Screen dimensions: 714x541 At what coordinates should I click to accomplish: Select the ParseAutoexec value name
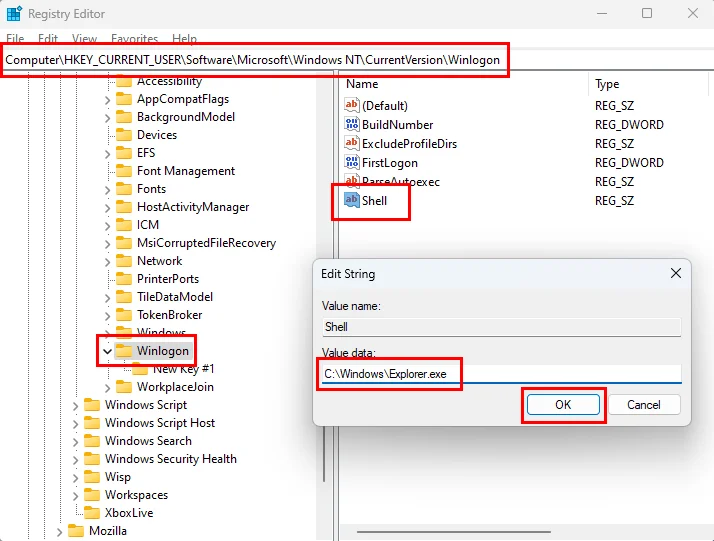(401, 182)
